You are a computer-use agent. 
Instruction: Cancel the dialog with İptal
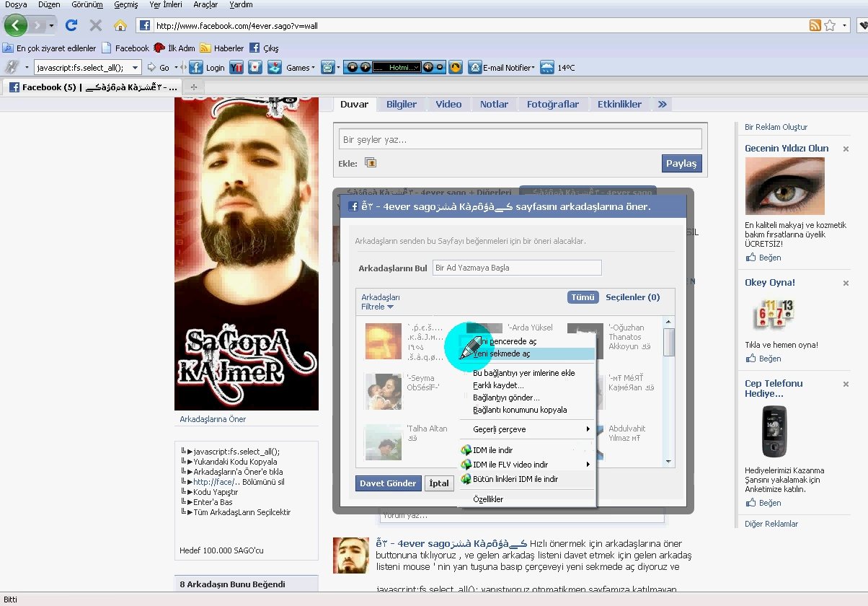point(439,483)
